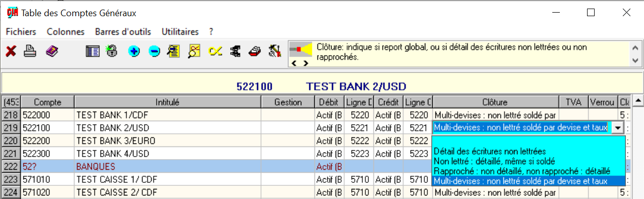Screen dimensions: 644x199
Task: Select row number 219 header
Action: pyautogui.click(x=11, y=128)
